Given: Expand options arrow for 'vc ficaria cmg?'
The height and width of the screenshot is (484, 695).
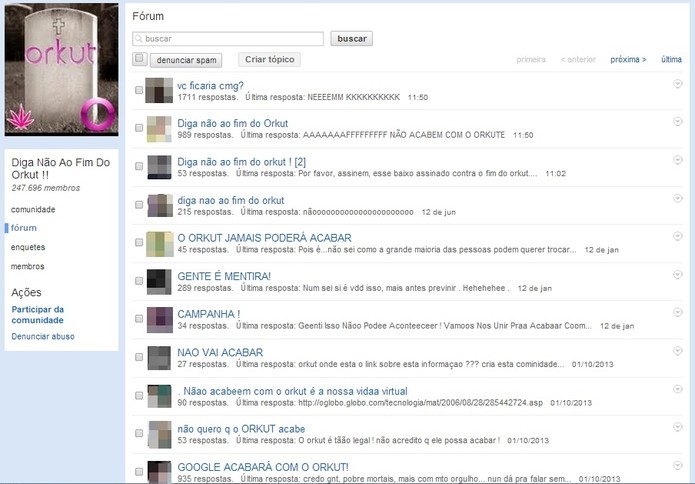Looking at the screenshot, I should pyautogui.click(x=678, y=84).
